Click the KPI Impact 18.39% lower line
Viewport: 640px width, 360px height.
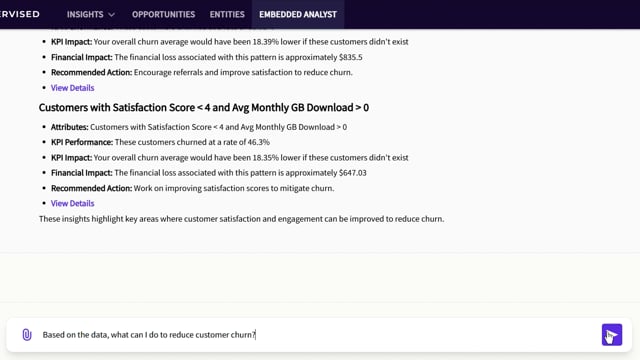coord(229,42)
